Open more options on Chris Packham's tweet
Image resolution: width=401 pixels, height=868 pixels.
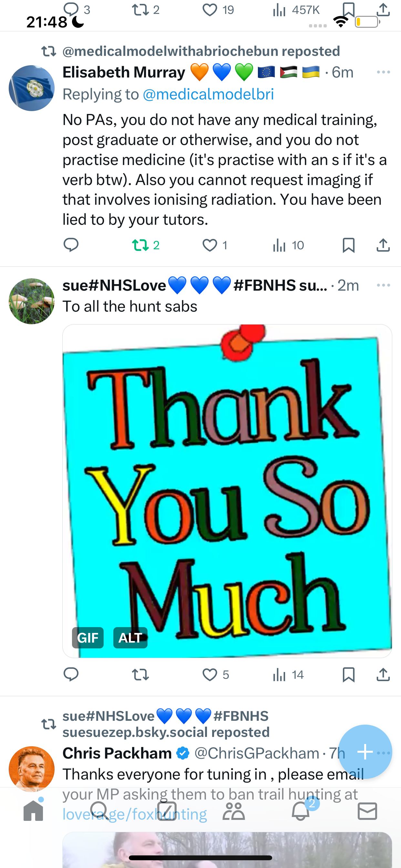click(x=384, y=753)
